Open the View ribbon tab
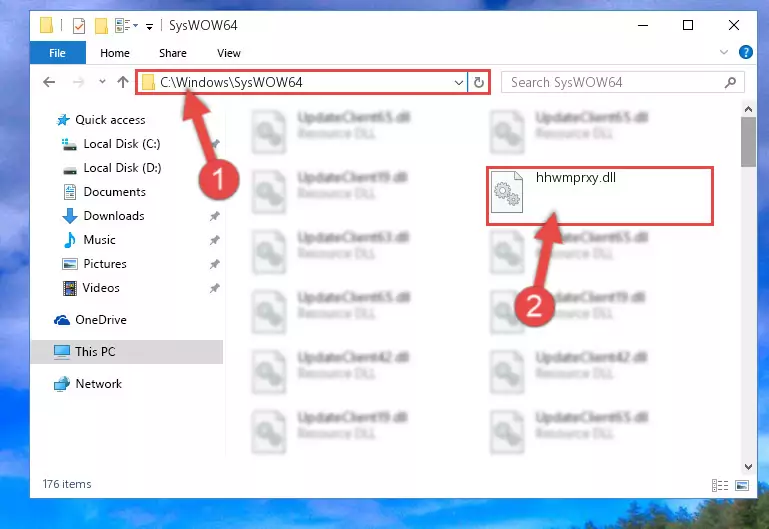769x529 pixels. tap(229, 53)
